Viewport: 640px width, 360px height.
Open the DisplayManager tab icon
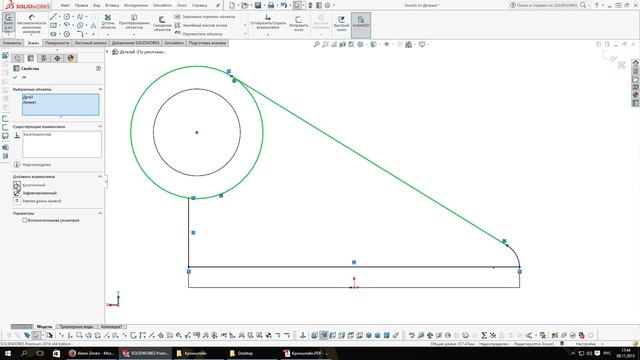point(71,58)
